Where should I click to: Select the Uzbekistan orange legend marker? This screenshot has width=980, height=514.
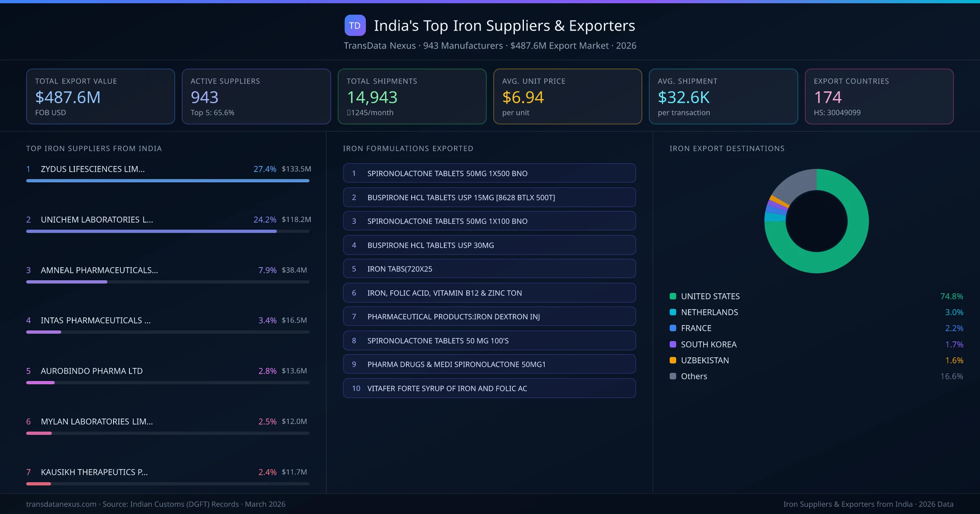(x=672, y=360)
